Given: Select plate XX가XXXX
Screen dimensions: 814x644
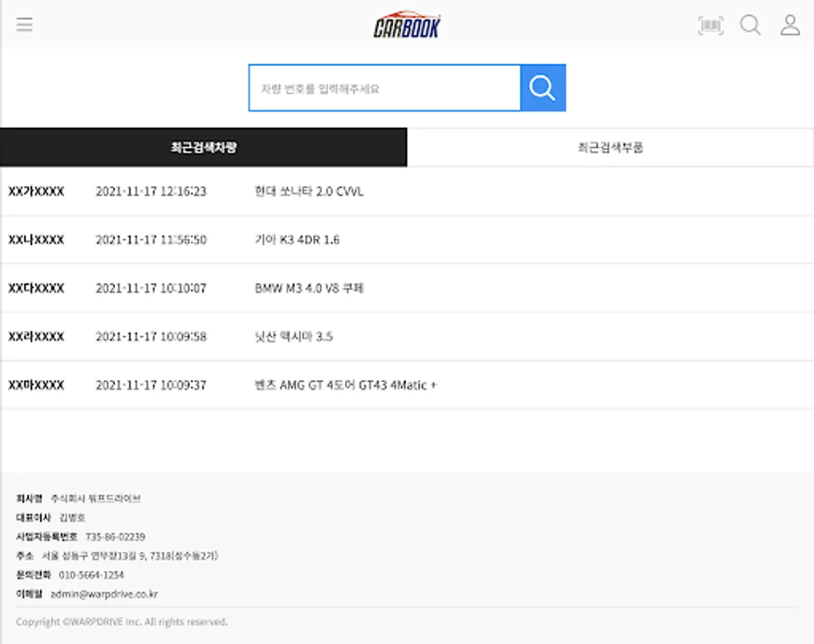Looking at the screenshot, I should [36, 192].
